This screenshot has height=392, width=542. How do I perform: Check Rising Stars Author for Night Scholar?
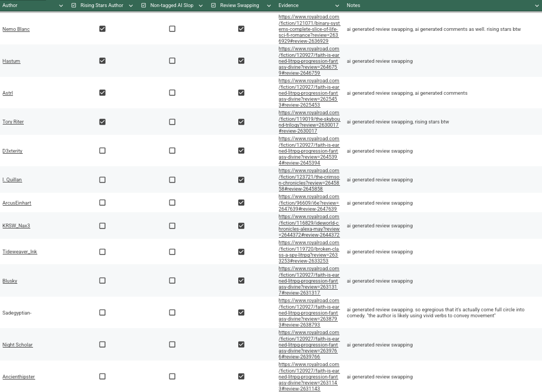102,344
